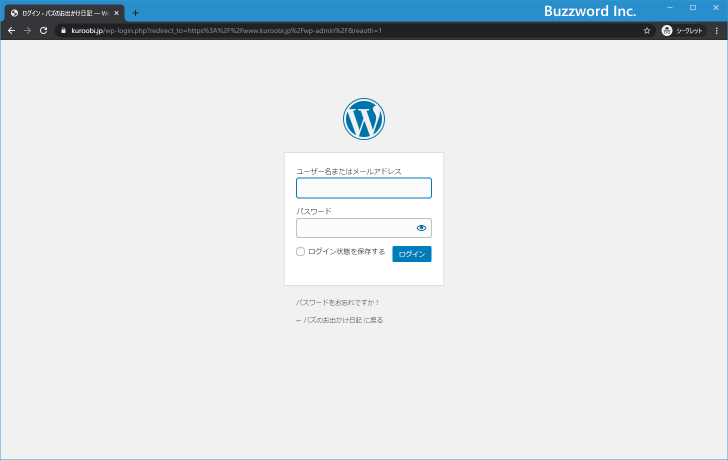Follow the バズのお出かけ日記に戻る link
This screenshot has height=460, width=728.
coord(339,320)
